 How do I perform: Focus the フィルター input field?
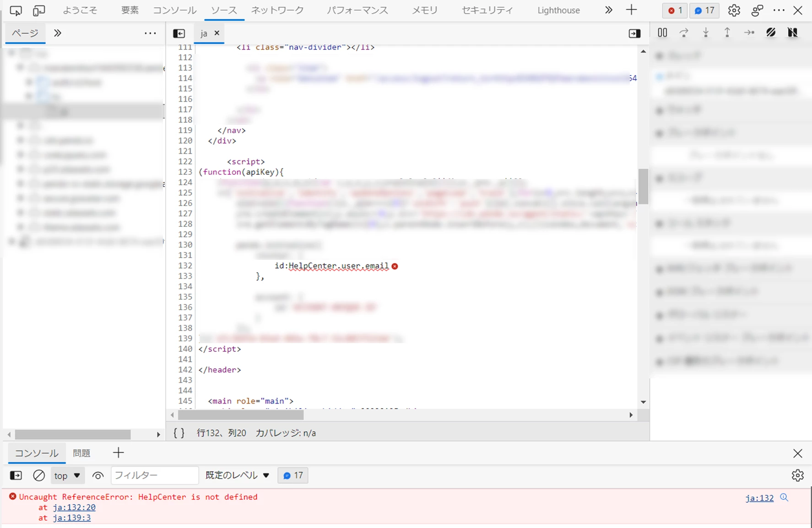click(x=155, y=475)
